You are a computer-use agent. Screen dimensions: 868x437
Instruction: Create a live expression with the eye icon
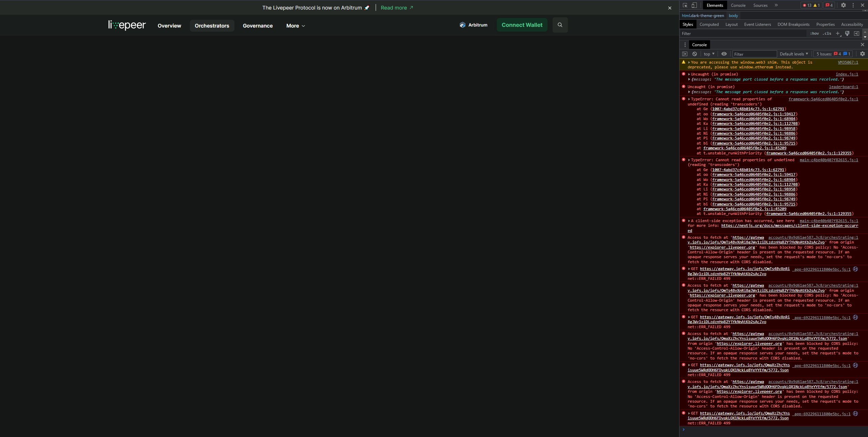click(724, 54)
